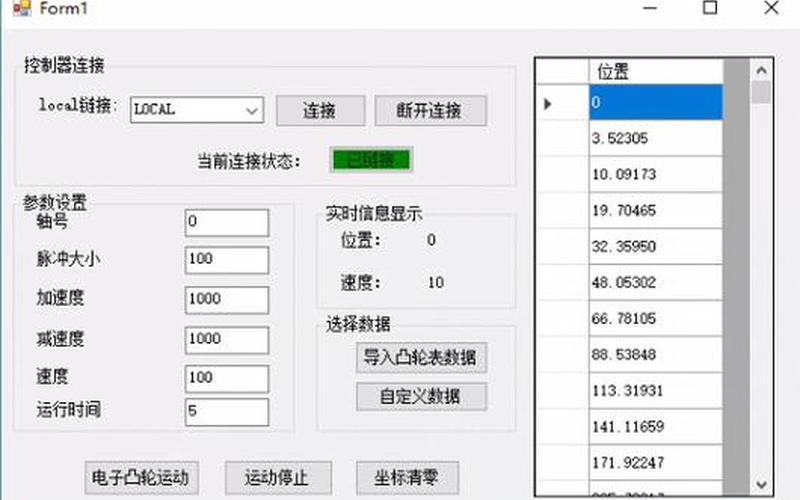
Task: Select the cell 10.09173
Action: click(656, 174)
